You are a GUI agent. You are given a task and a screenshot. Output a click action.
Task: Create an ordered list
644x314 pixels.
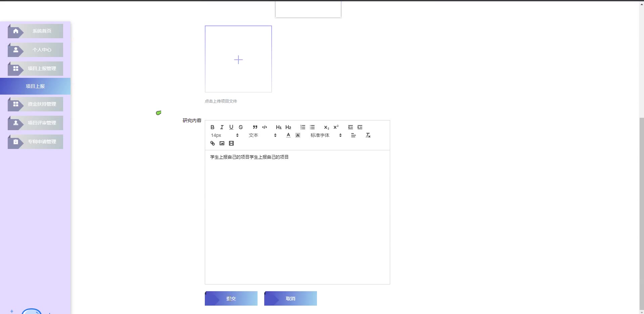pyautogui.click(x=303, y=127)
